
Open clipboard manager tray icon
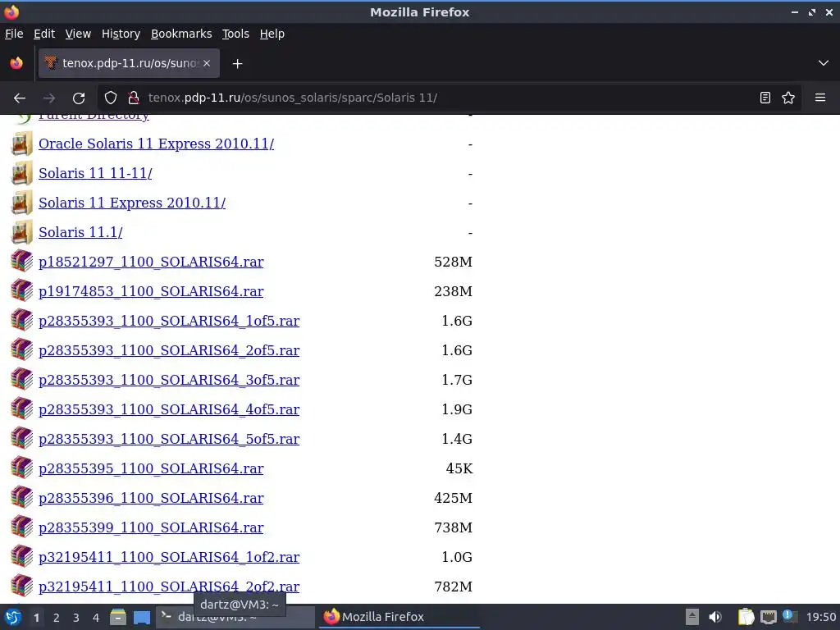[745, 617]
